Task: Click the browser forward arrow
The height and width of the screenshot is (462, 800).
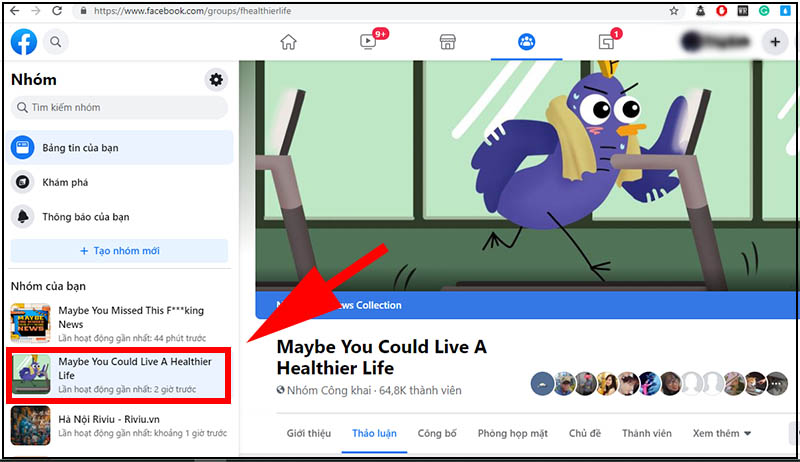Action: pyautogui.click(x=35, y=11)
